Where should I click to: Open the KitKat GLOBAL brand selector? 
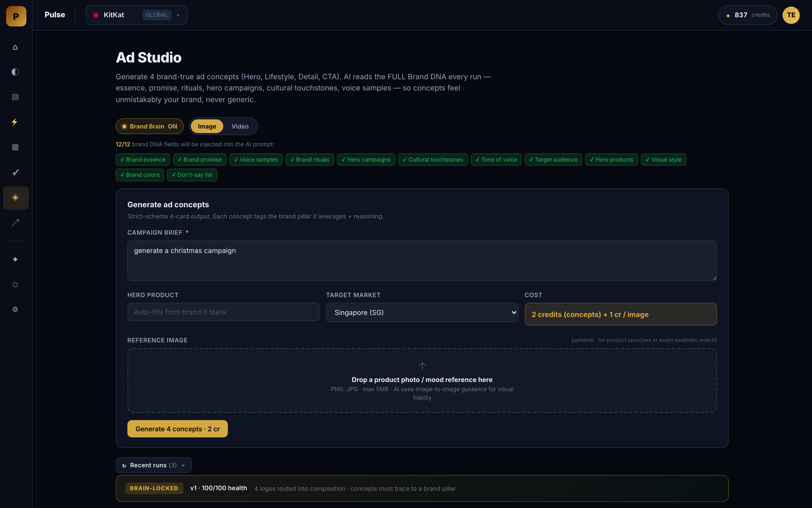[137, 15]
